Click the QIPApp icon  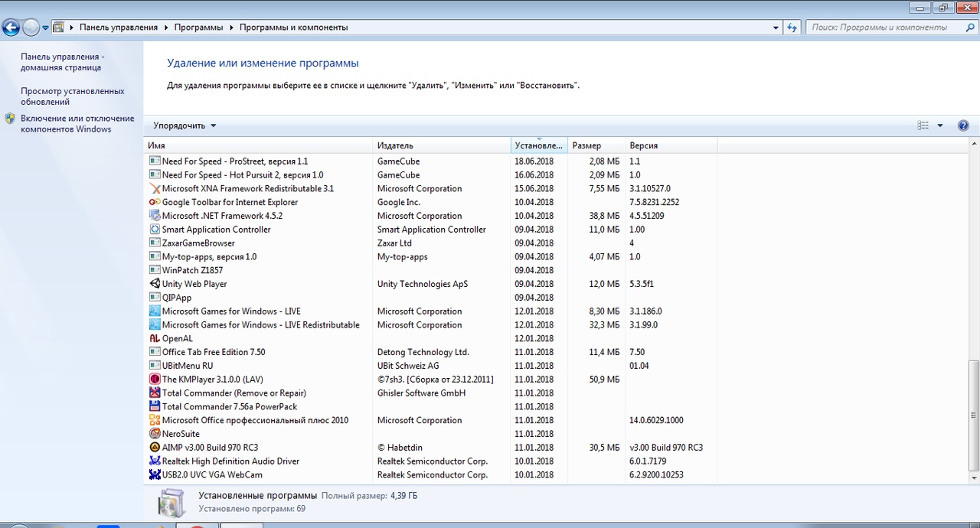click(155, 298)
